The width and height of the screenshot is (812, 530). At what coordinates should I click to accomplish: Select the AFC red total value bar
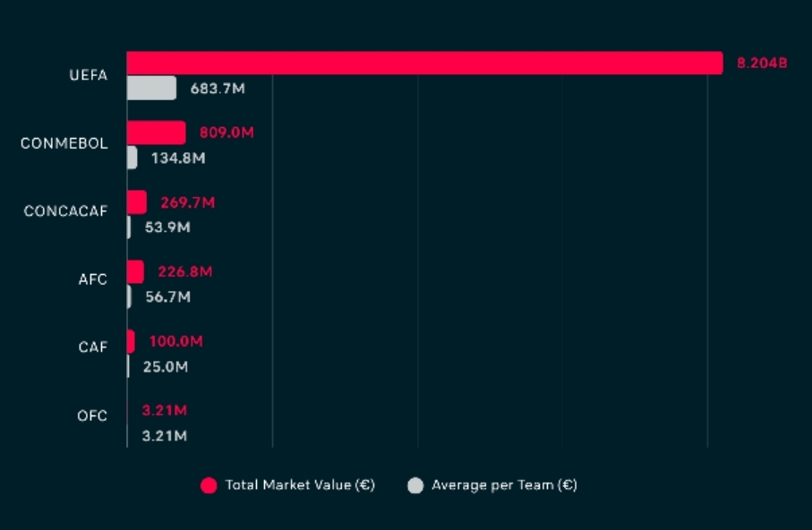tap(135, 271)
